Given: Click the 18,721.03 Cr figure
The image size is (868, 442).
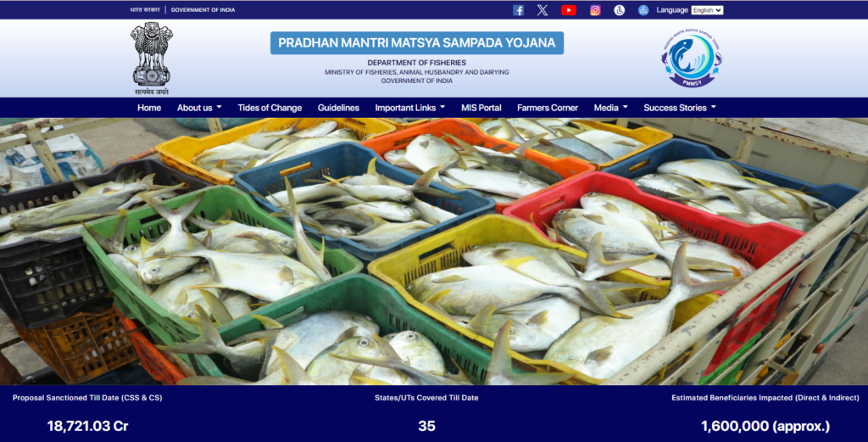Looking at the screenshot, I should 87,426.
